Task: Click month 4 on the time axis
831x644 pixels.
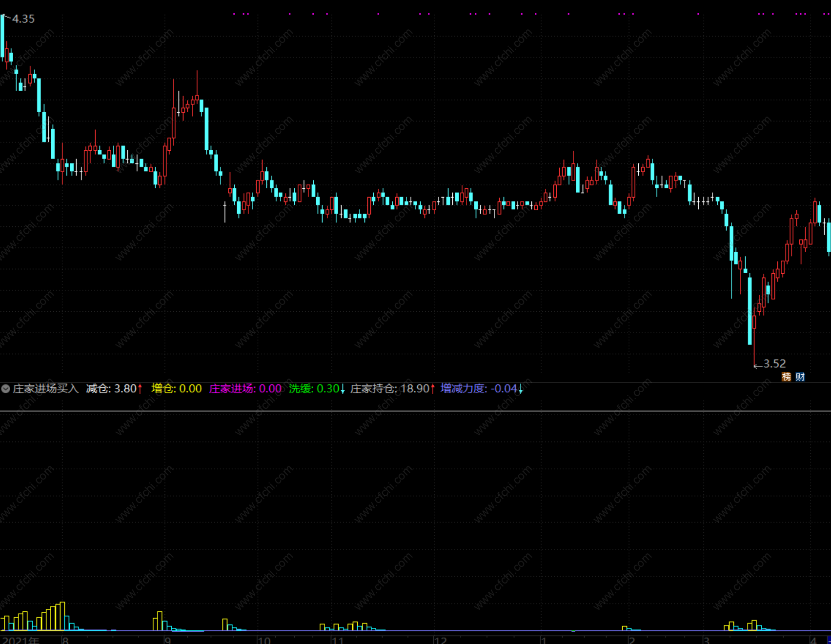Action: [813, 640]
